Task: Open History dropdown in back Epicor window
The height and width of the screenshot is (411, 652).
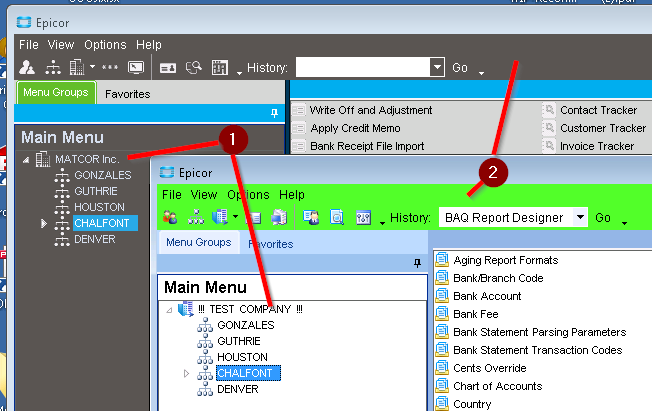Action: [x=437, y=67]
